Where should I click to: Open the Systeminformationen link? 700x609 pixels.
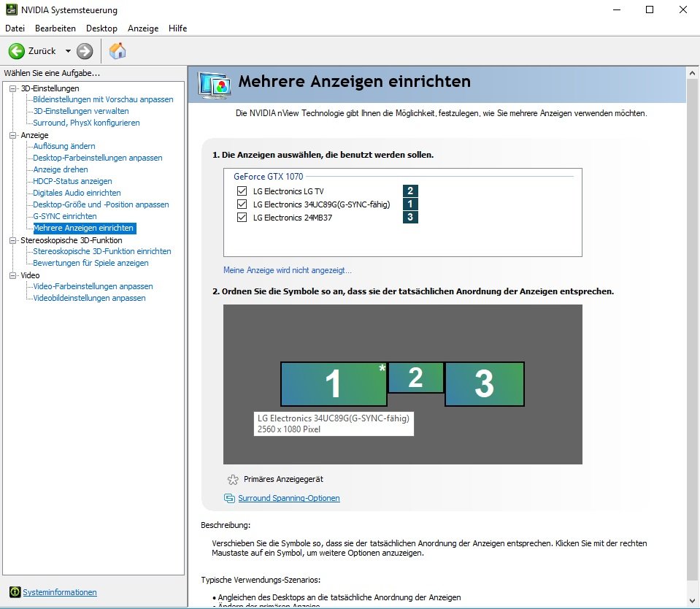click(60, 592)
